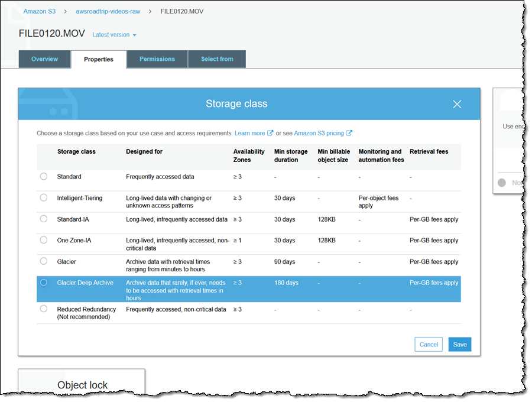The image size is (532, 402).
Task: Pick the Reduced Redundancy radio button
Action: (x=43, y=309)
